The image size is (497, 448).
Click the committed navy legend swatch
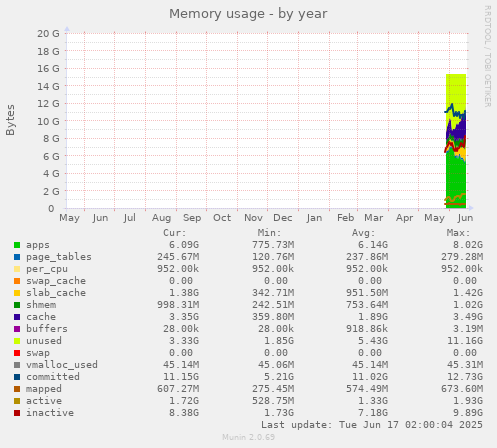coord(17,377)
